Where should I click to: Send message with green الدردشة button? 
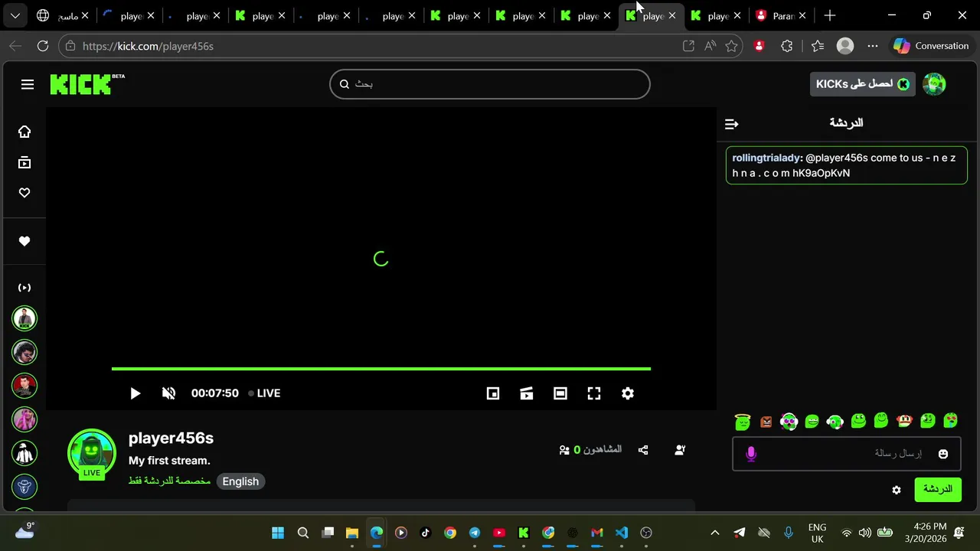938,490
